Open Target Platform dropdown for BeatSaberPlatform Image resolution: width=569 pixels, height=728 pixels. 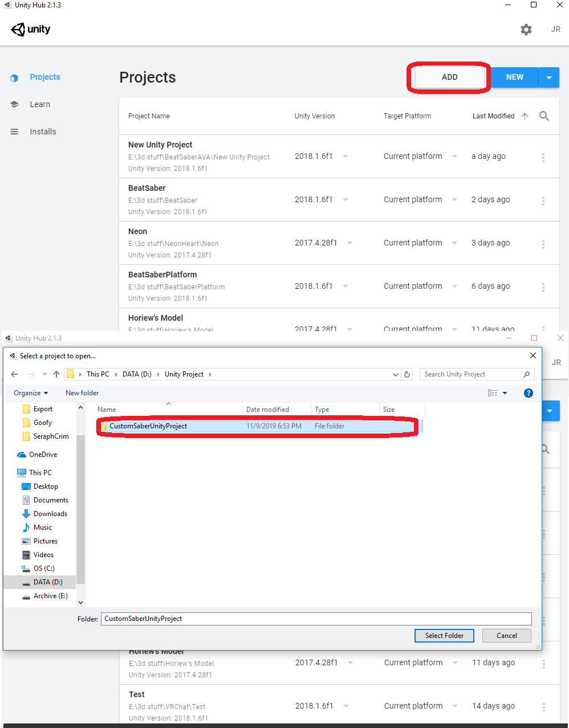point(454,287)
